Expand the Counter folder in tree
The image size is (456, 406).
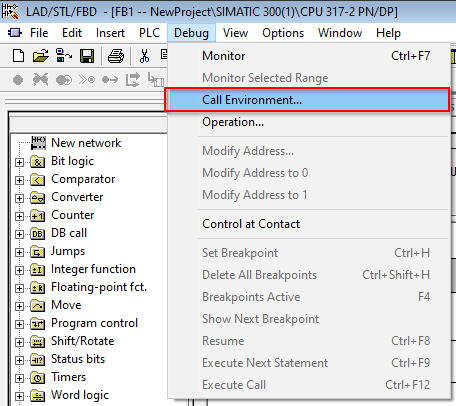(x=19, y=216)
